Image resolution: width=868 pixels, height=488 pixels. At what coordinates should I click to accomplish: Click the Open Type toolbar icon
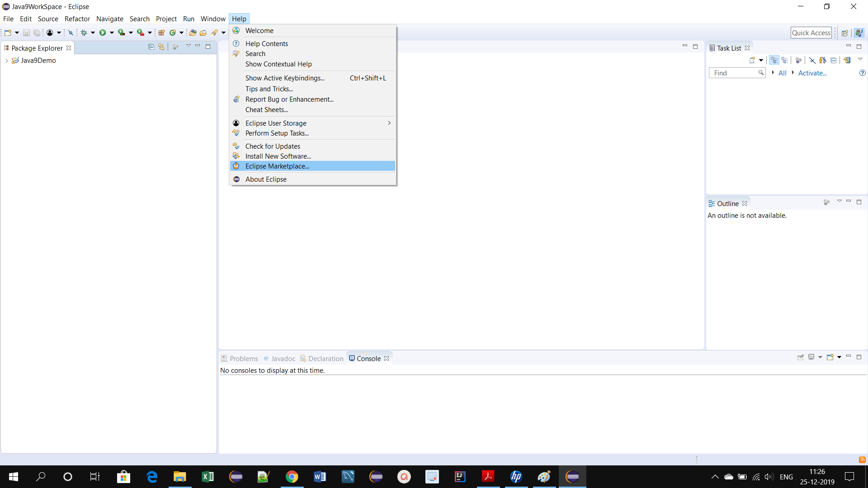point(193,33)
